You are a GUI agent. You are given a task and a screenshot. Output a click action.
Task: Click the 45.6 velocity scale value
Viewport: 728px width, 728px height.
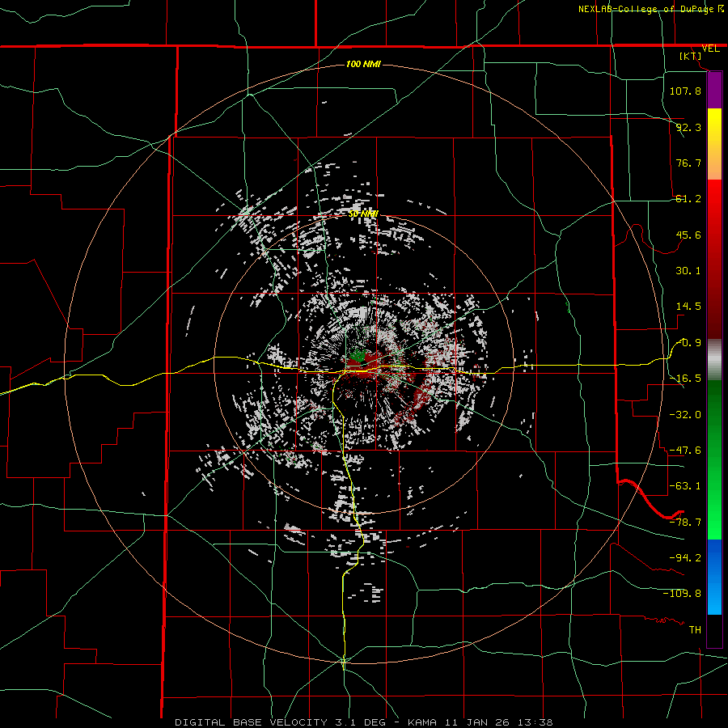point(688,235)
